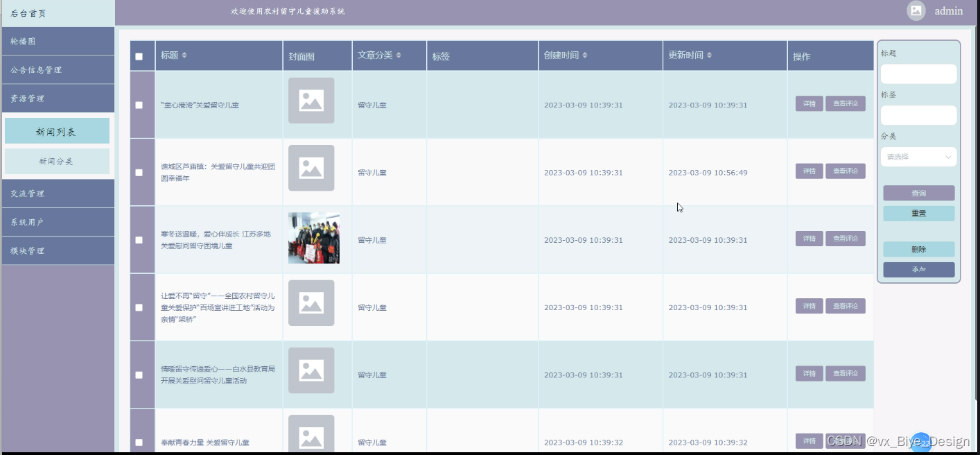Screen dimensions: 980x455
Task: Open placeholder cover of 奉献青春力量 row
Action: (x=311, y=434)
